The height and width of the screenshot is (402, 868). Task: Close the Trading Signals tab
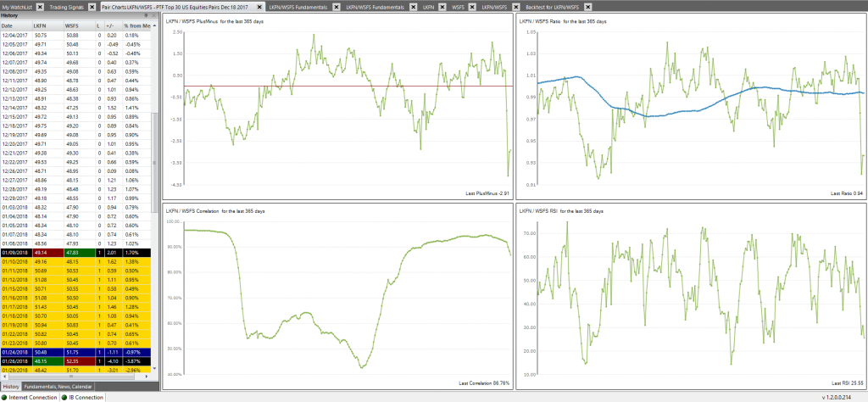92,6
